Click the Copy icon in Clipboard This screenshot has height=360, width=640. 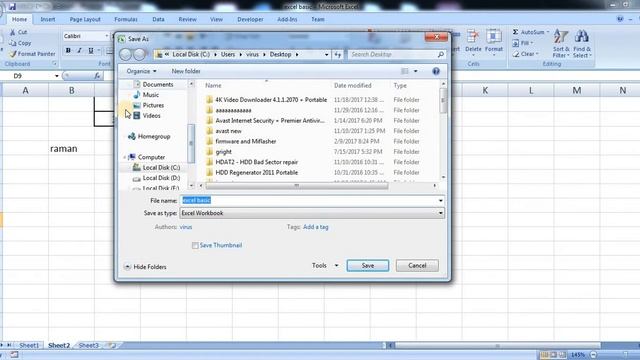(12, 43)
